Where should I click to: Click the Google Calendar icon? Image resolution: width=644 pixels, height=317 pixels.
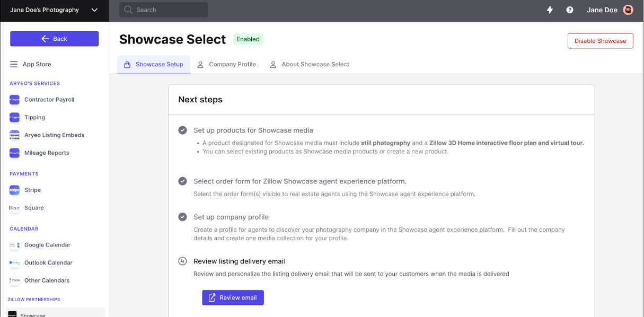point(14,245)
